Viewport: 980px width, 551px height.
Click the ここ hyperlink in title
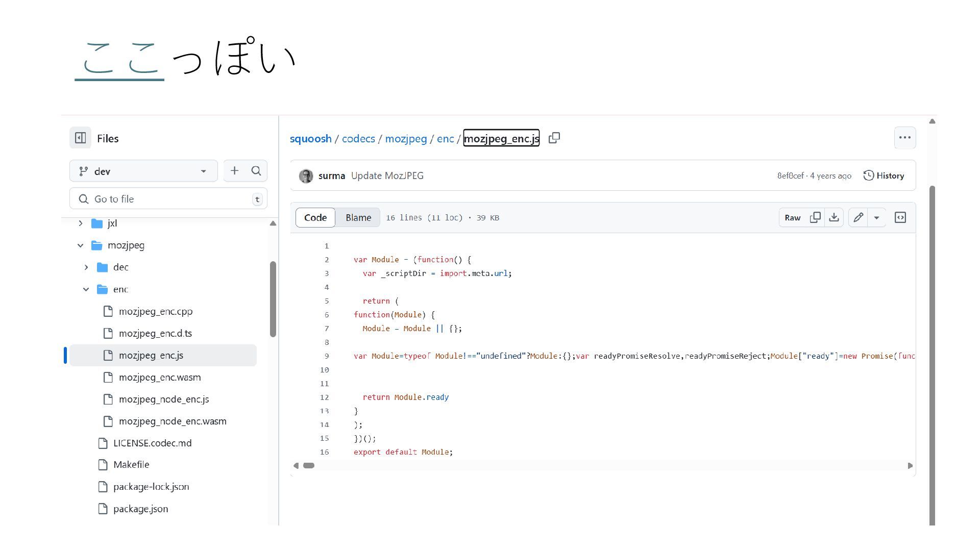pos(119,59)
